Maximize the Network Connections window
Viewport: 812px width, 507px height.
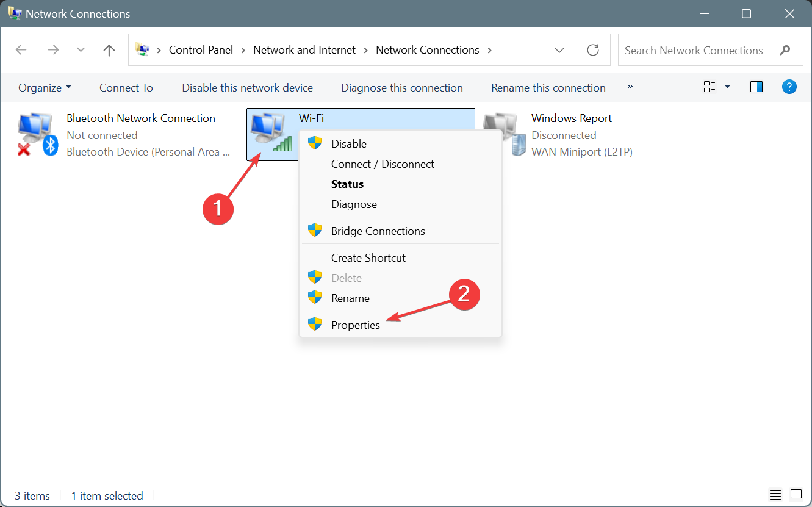pyautogui.click(x=746, y=13)
